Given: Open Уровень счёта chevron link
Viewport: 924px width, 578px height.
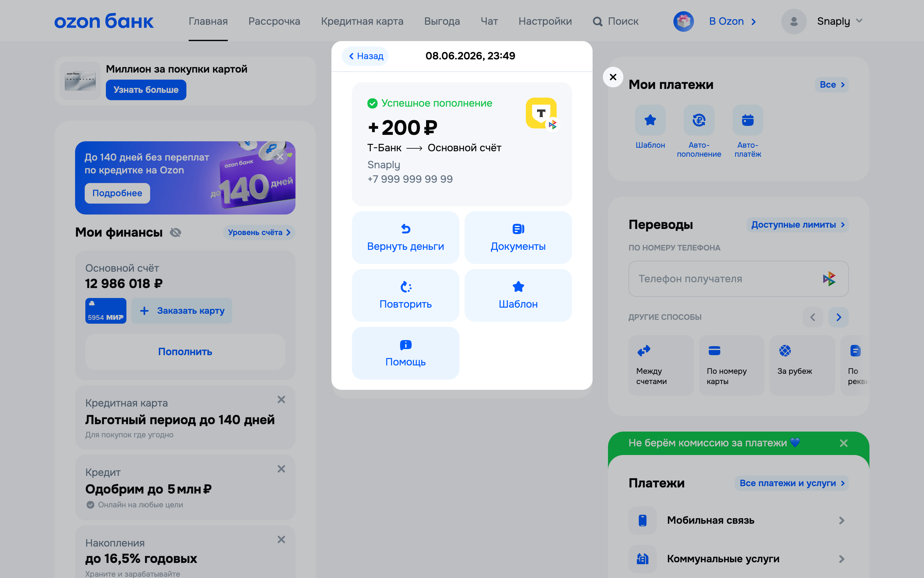Looking at the screenshot, I should 259,232.
